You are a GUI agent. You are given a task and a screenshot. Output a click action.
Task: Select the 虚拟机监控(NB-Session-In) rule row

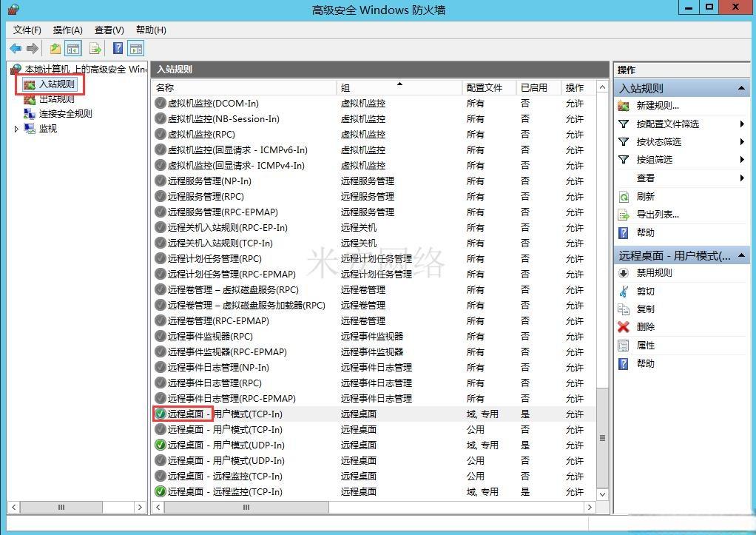pos(374,118)
